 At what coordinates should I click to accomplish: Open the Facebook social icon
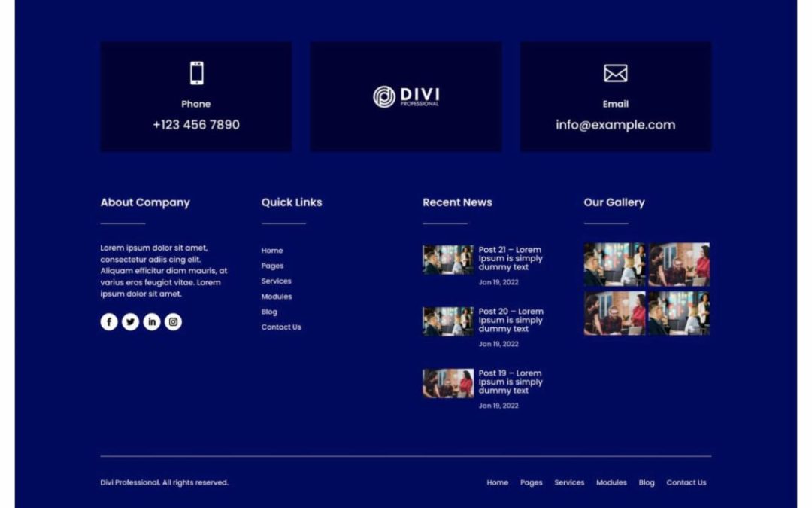pyautogui.click(x=109, y=322)
